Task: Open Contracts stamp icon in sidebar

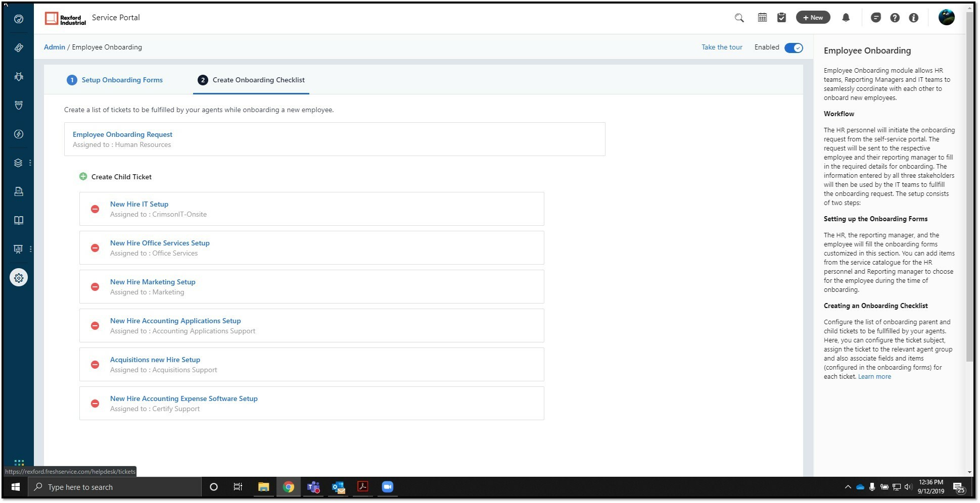Action: coord(19,191)
